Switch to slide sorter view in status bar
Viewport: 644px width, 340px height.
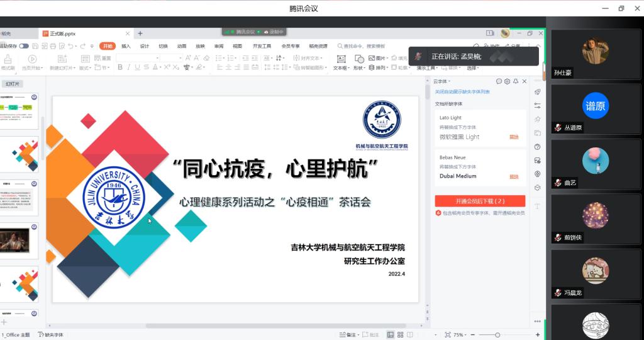click(401, 334)
